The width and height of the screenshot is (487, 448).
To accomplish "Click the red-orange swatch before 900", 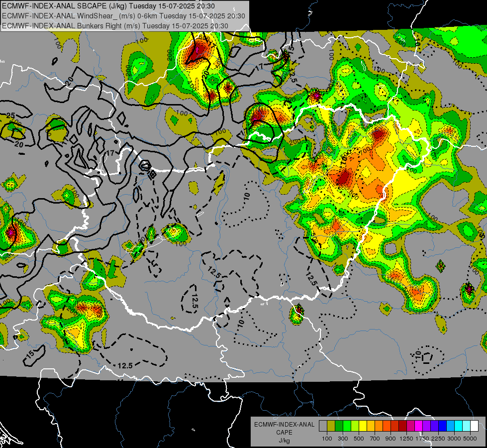I will click(387, 426).
